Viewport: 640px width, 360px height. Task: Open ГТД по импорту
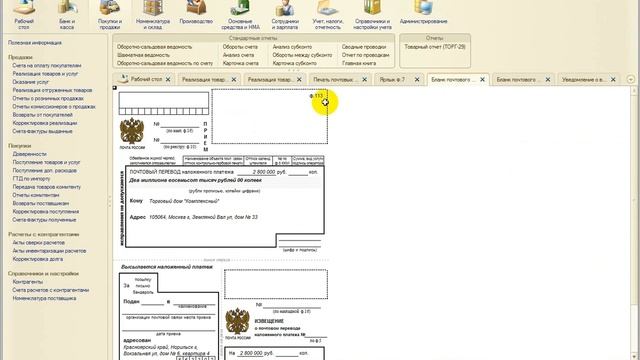(31, 178)
